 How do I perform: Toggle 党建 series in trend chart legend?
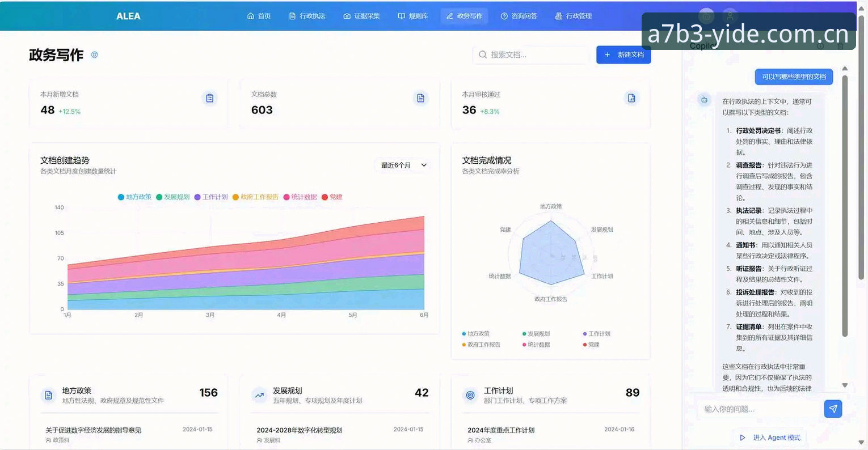tap(332, 197)
